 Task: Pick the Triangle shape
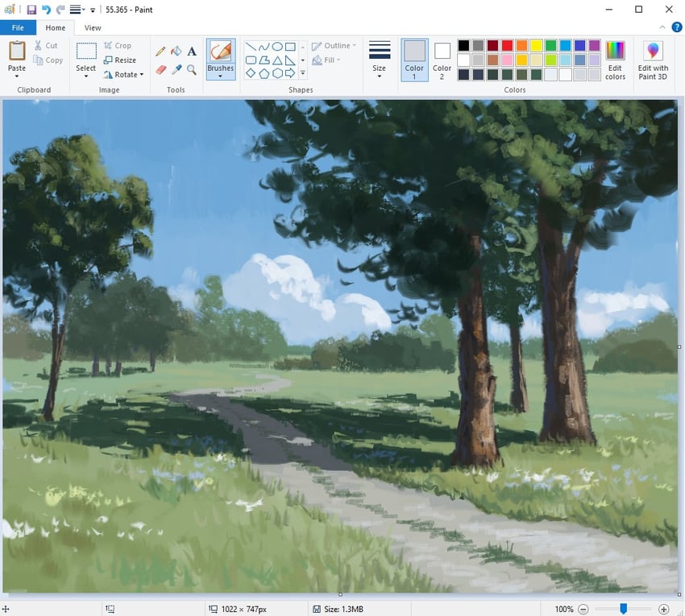click(277, 60)
